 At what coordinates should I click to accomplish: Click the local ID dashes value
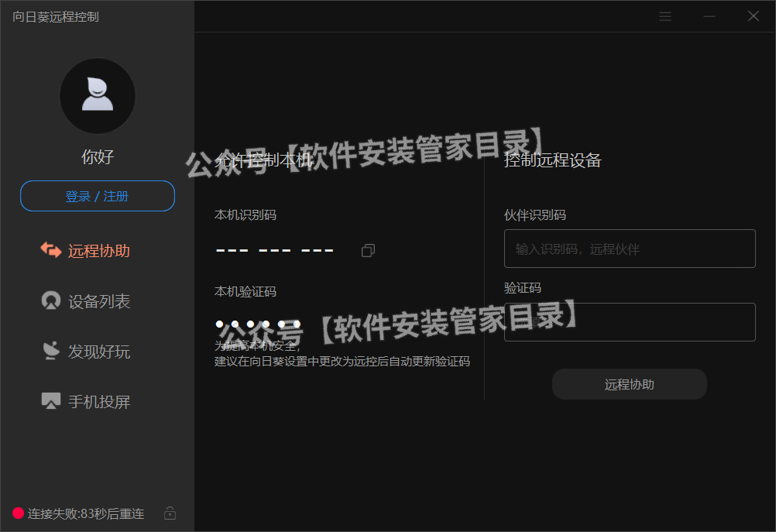click(275, 250)
